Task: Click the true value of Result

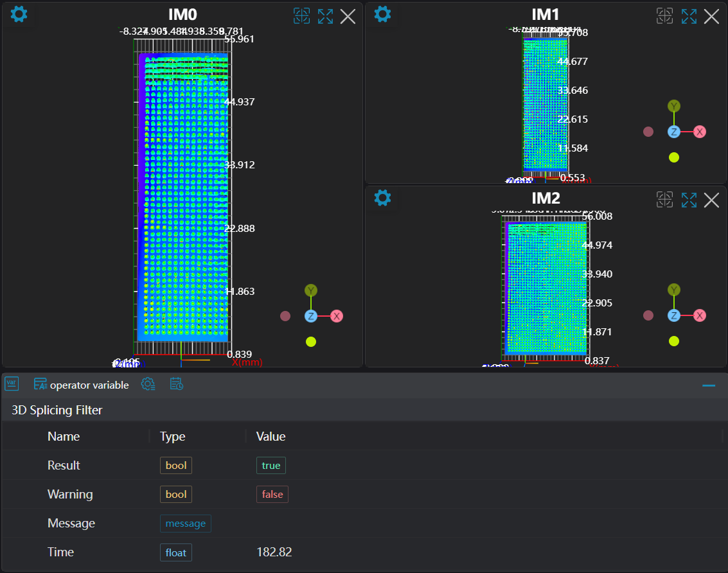Action: (x=271, y=465)
